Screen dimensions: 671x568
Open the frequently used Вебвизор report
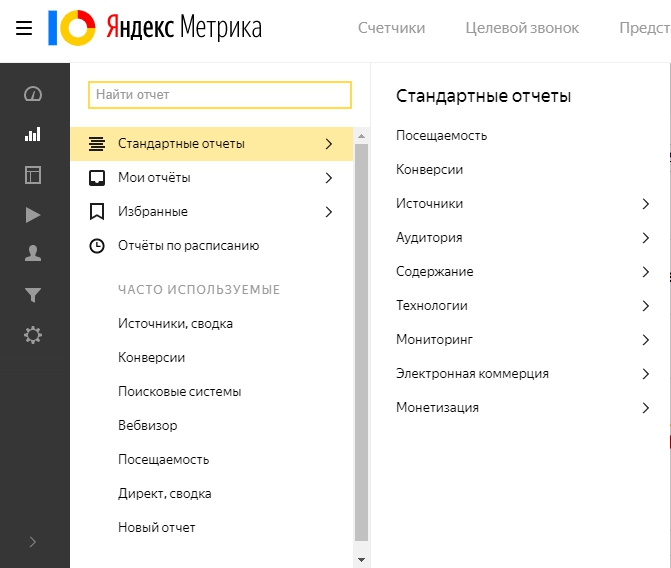click(147, 426)
